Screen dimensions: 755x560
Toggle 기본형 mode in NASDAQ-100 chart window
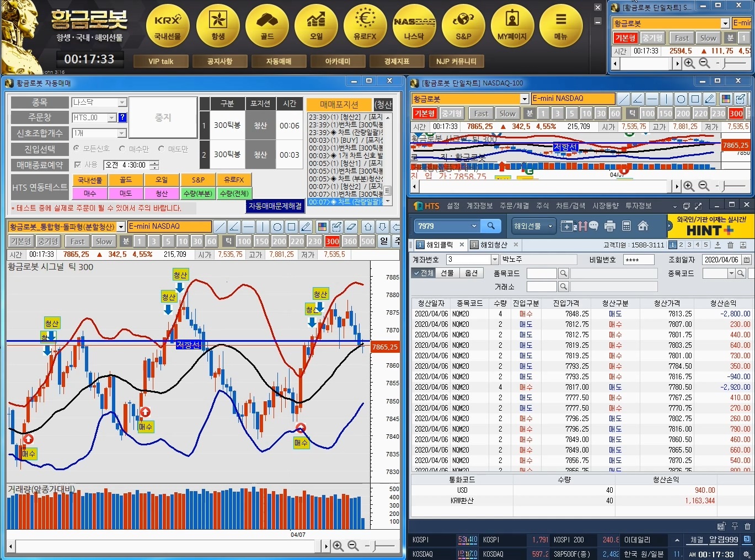(x=425, y=114)
